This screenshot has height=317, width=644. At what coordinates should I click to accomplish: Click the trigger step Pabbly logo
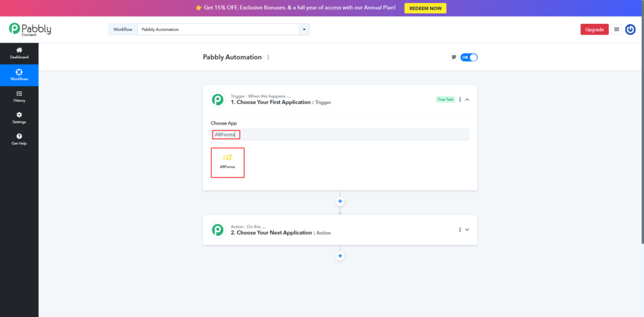click(218, 99)
